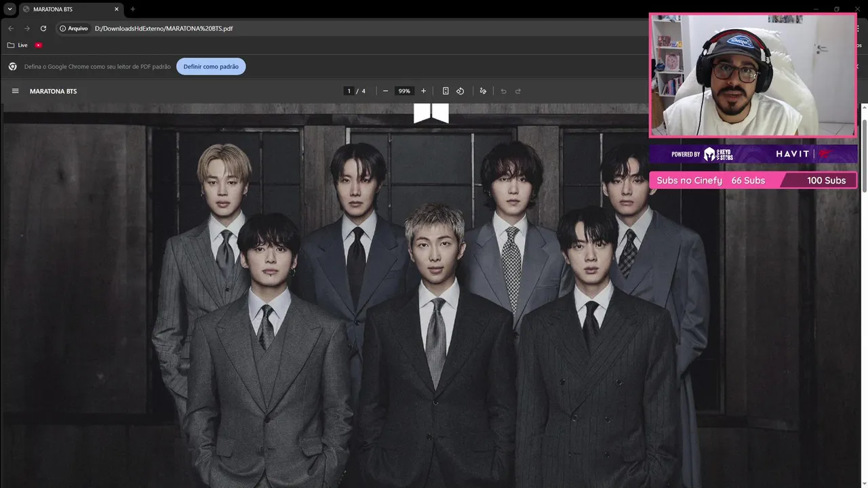
Task: Click Definir como padrão button
Action: tap(211, 66)
